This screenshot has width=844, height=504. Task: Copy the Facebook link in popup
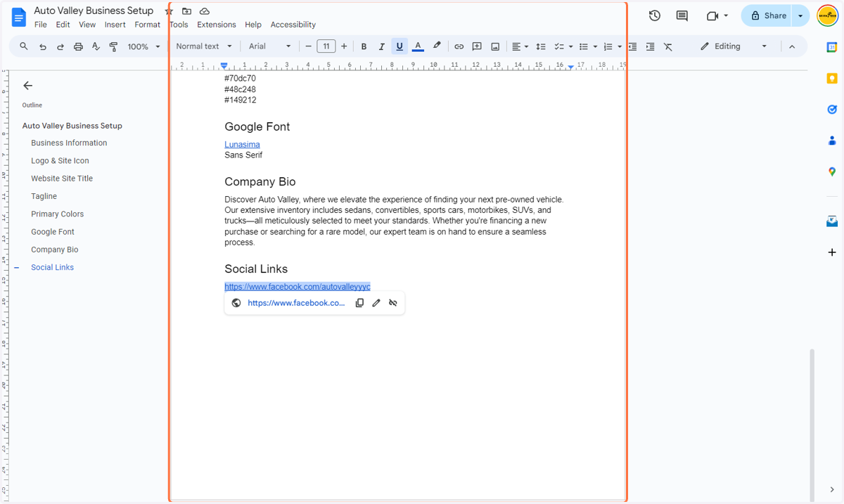click(x=359, y=303)
